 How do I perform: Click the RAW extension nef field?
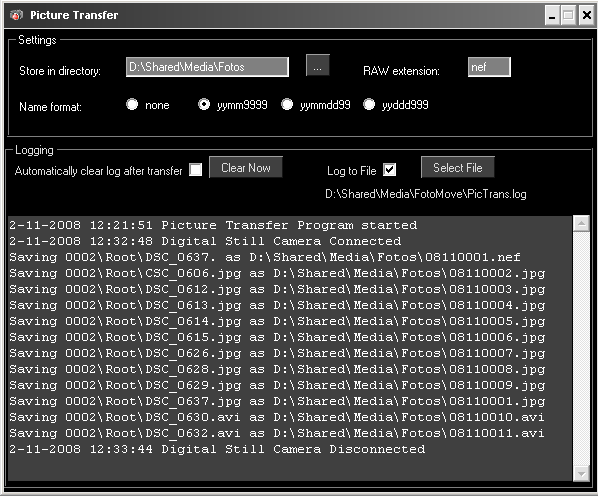489,67
